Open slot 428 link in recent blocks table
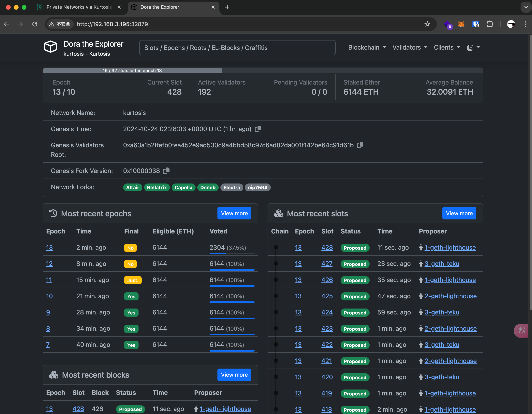This screenshot has height=414, width=532. coord(78,409)
